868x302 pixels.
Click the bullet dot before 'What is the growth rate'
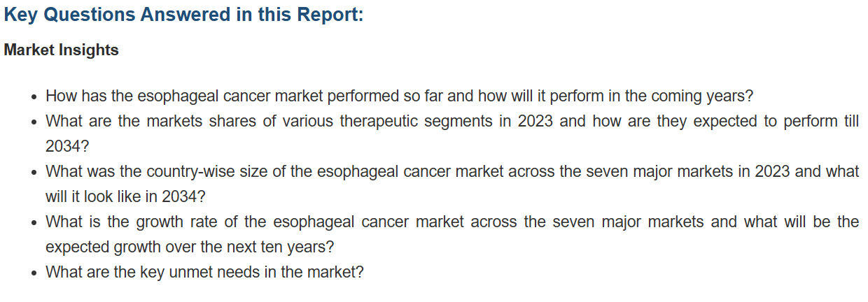point(34,223)
